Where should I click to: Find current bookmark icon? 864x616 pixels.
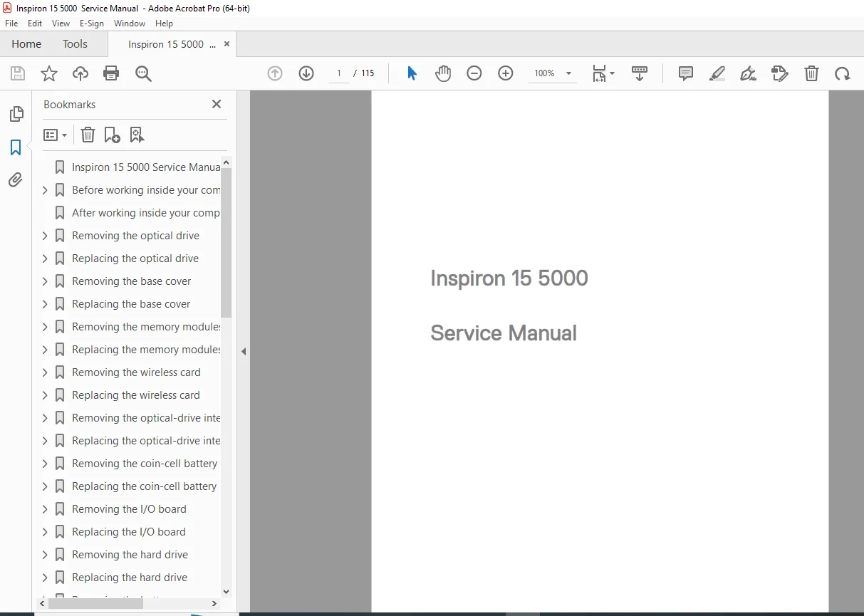click(x=137, y=135)
